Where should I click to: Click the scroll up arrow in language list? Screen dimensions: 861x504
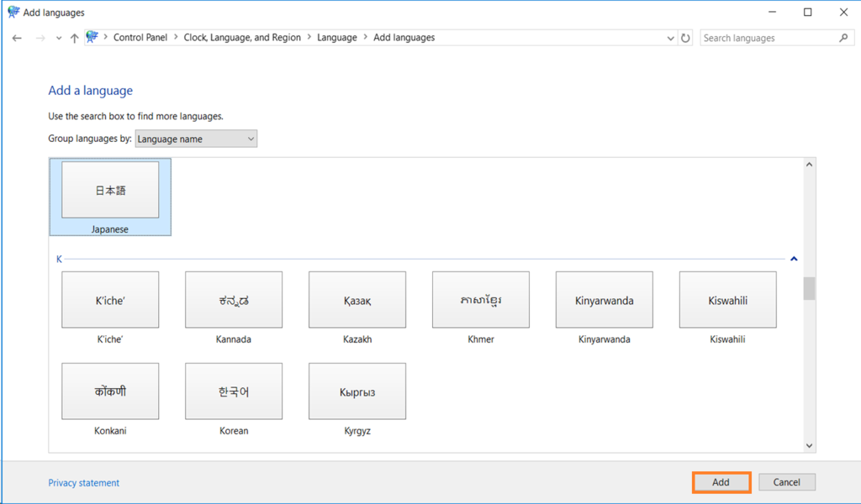coord(809,165)
